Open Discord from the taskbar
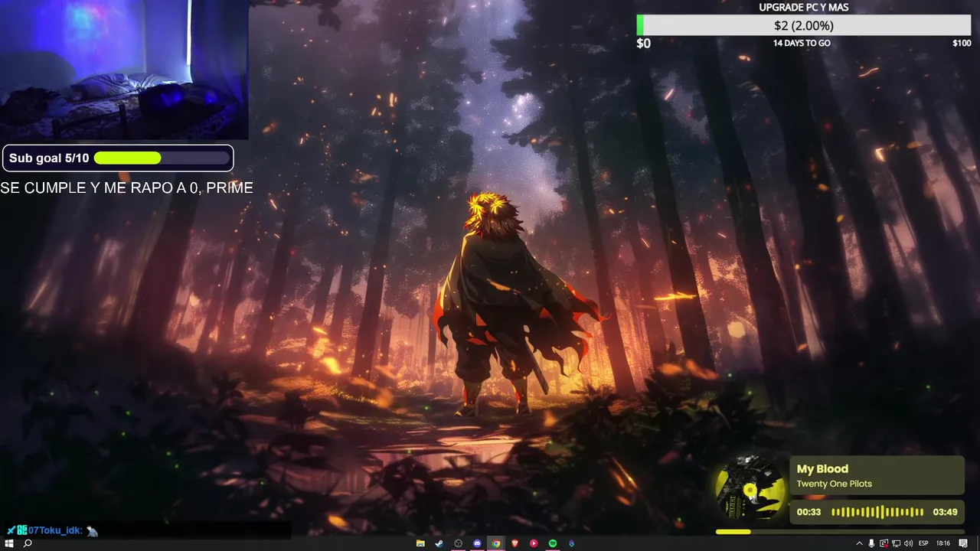This screenshot has height=551, width=980. pos(477,543)
